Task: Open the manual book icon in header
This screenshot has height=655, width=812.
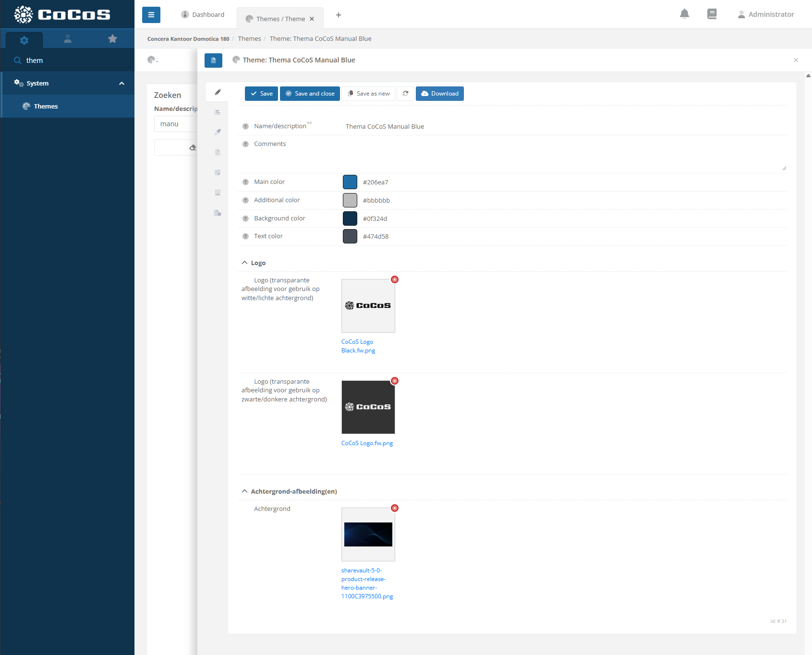Action: point(712,14)
